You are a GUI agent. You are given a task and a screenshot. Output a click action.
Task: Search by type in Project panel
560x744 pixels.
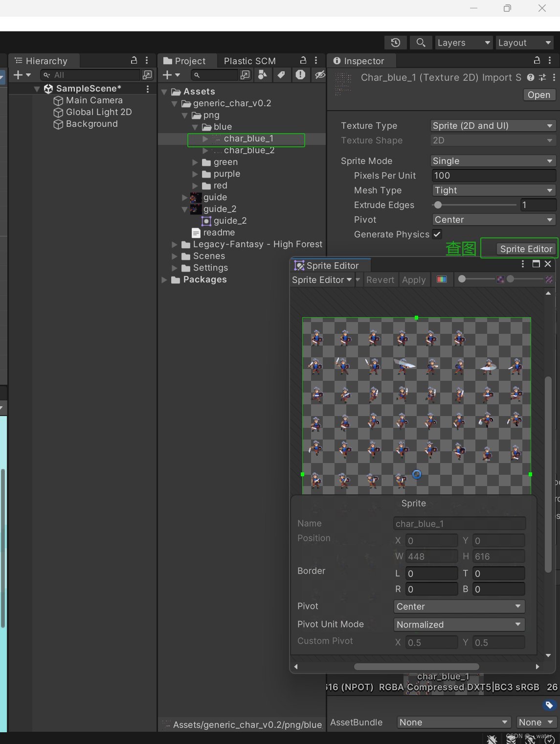click(263, 74)
